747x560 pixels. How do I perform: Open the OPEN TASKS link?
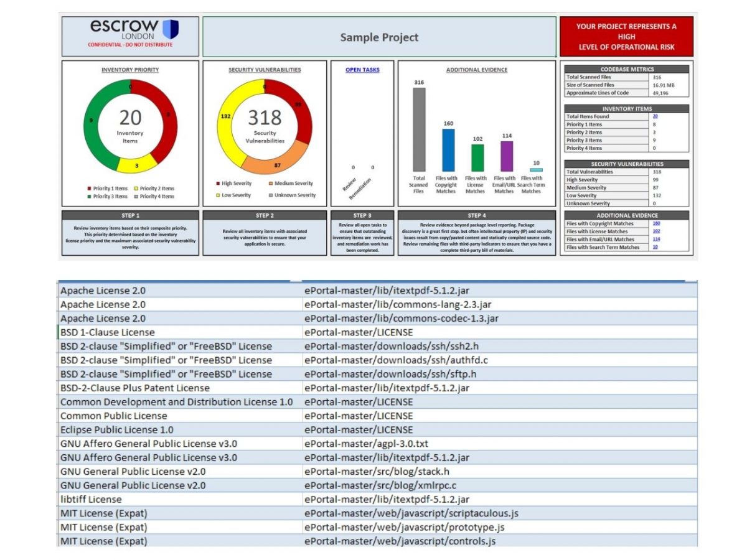(x=362, y=70)
